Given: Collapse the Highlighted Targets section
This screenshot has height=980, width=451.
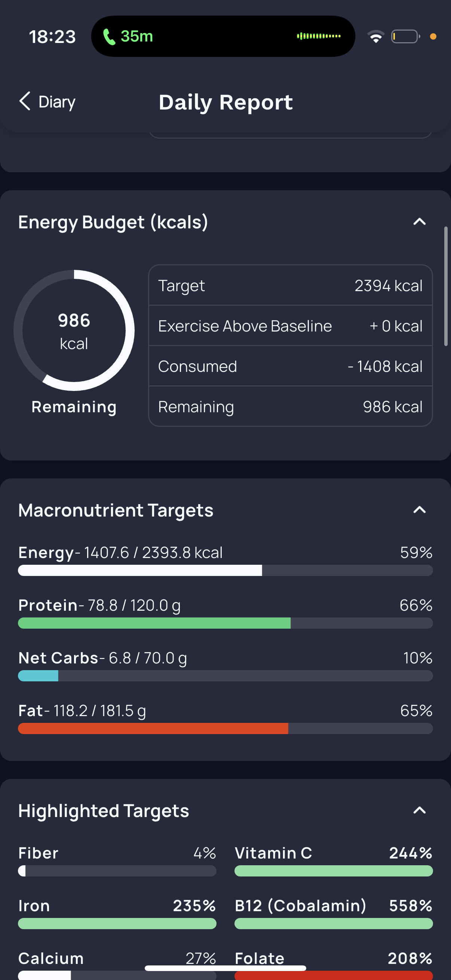Looking at the screenshot, I should point(420,810).
